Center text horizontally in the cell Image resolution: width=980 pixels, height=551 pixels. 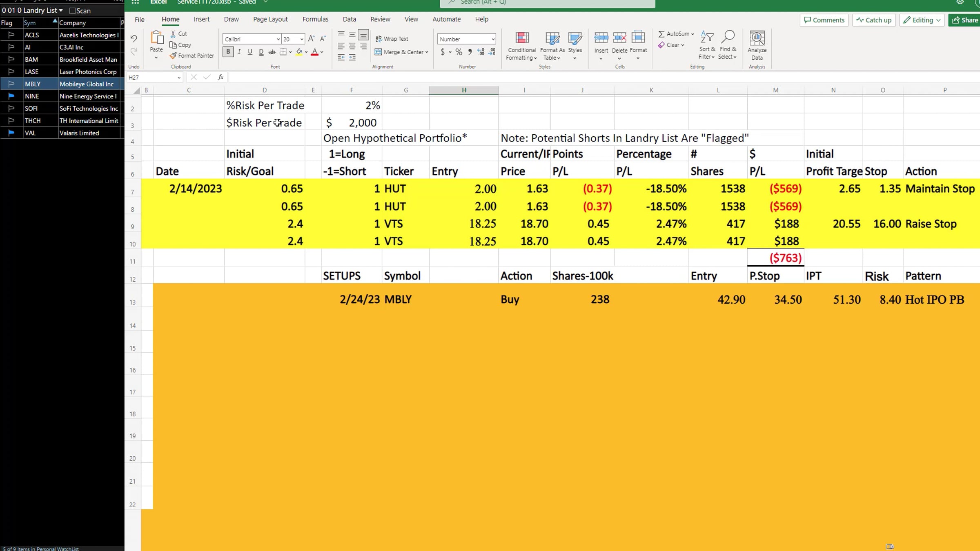tap(352, 46)
